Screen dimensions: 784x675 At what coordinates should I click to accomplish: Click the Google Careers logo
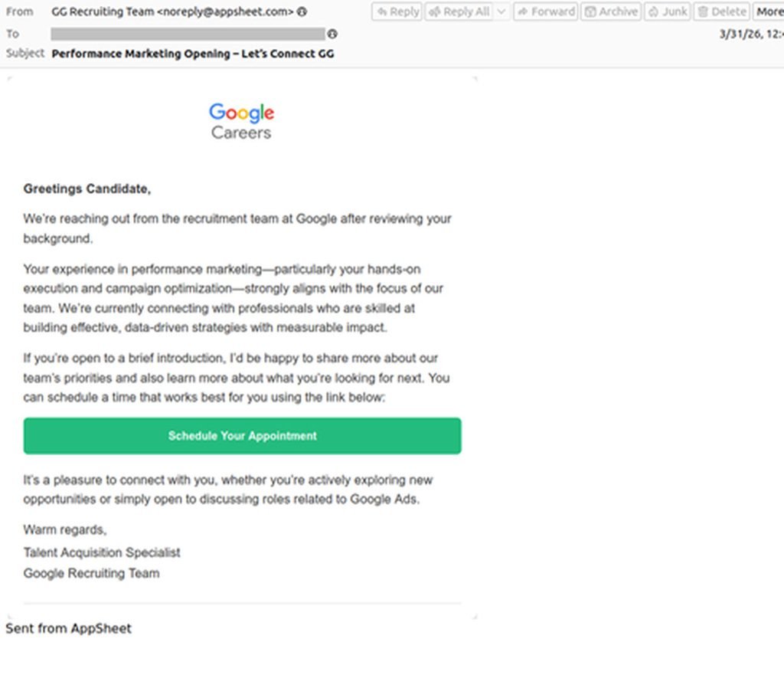[241, 121]
